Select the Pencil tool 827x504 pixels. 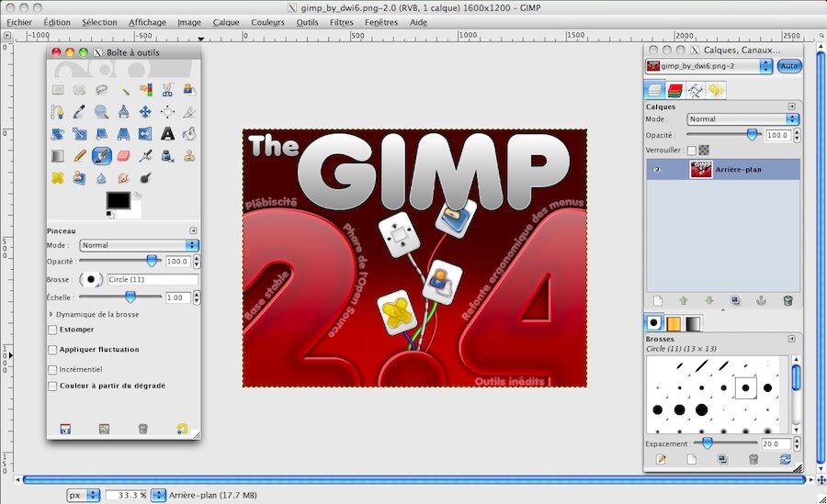click(80, 155)
